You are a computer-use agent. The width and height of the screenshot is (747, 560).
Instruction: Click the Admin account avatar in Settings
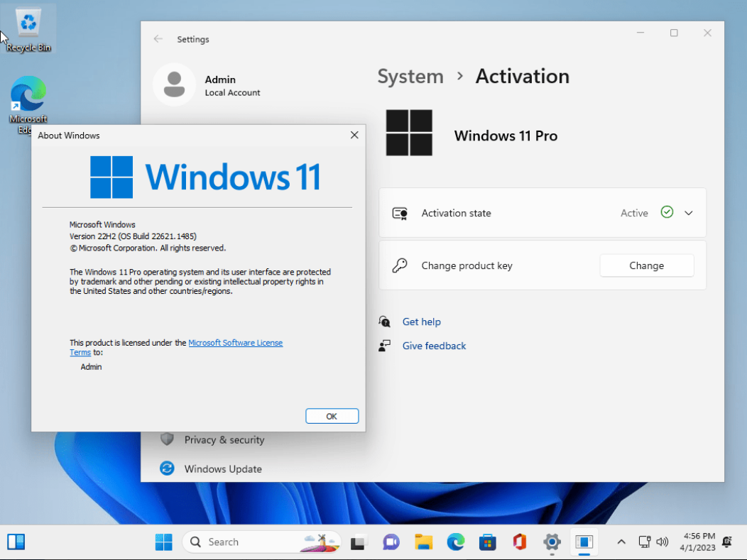[175, 84]
